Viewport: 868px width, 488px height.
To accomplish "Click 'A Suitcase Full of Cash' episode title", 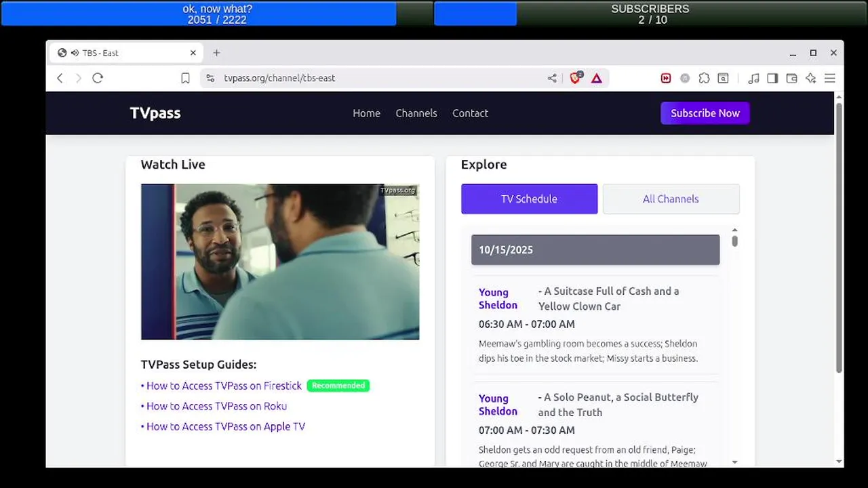I will 609,298.
